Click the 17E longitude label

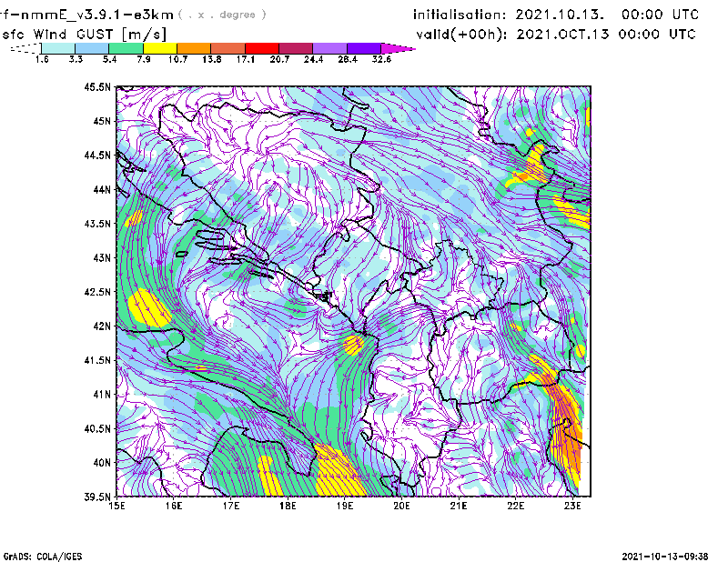(x=231, y=506)
